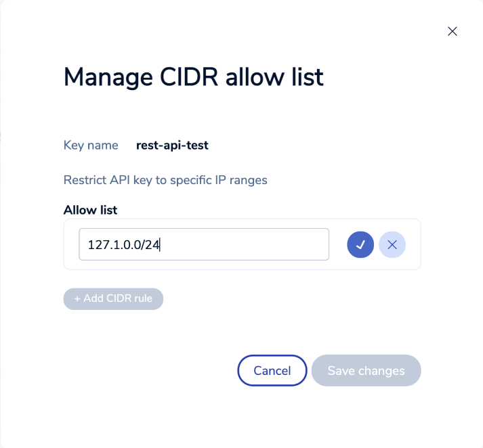
Task: Remove the rule using the light-blue cross
Action: [x=392, y=244]
